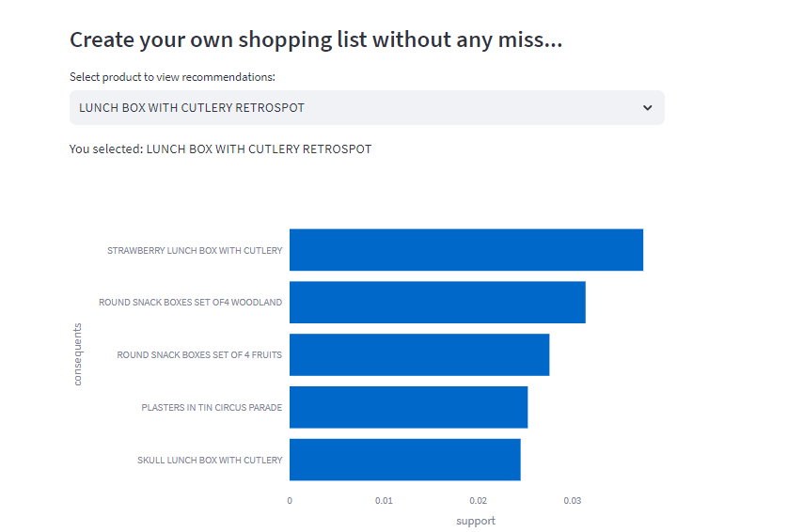Click the 0.03 tick on the x-axis
Screen dimensions: 803x532
click(x=573, y=501)
